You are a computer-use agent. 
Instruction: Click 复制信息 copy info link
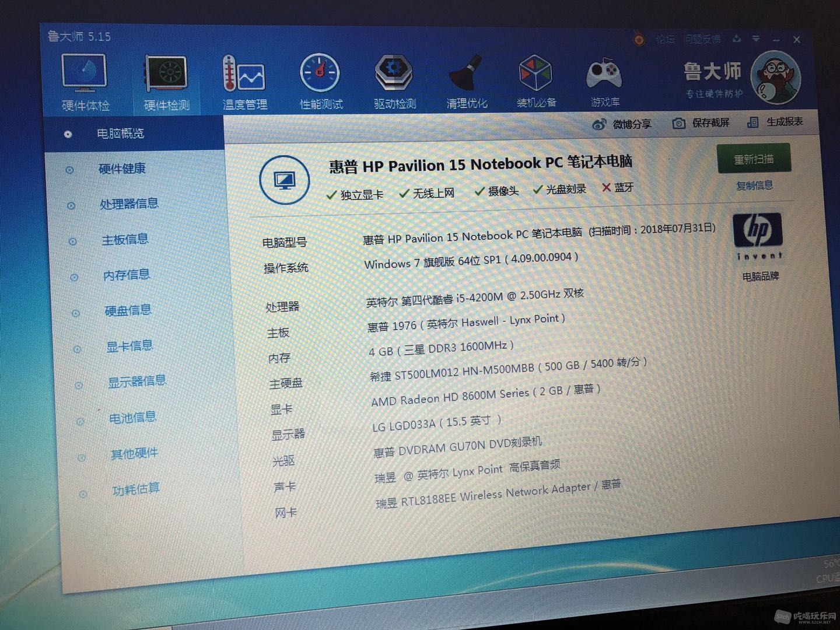(x=754, y=185)
